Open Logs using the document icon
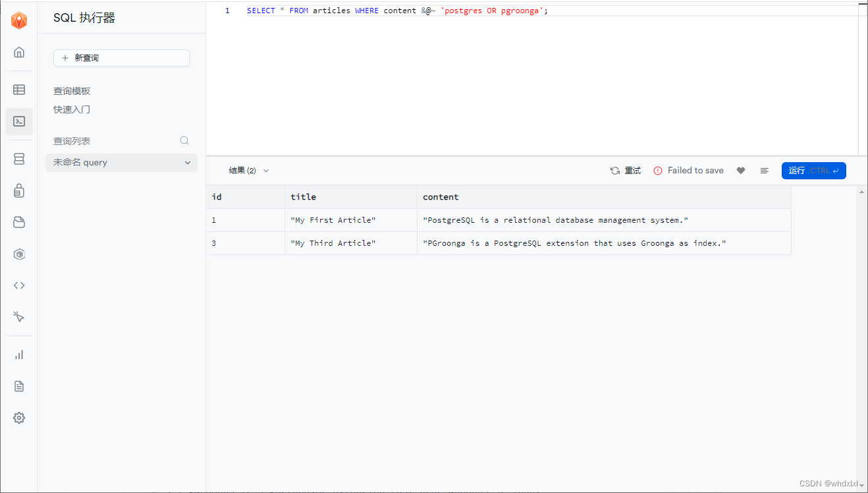868x493 pixels. pos(18,386)
